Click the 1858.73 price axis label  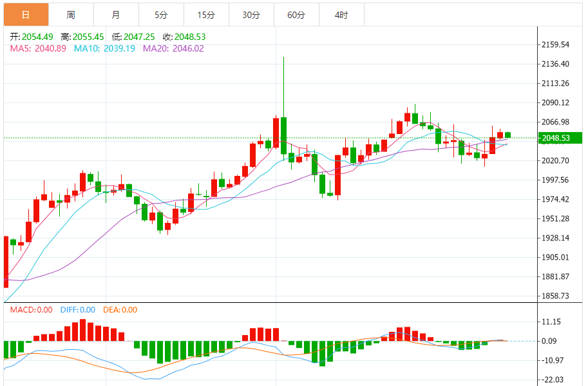[555, 296]
